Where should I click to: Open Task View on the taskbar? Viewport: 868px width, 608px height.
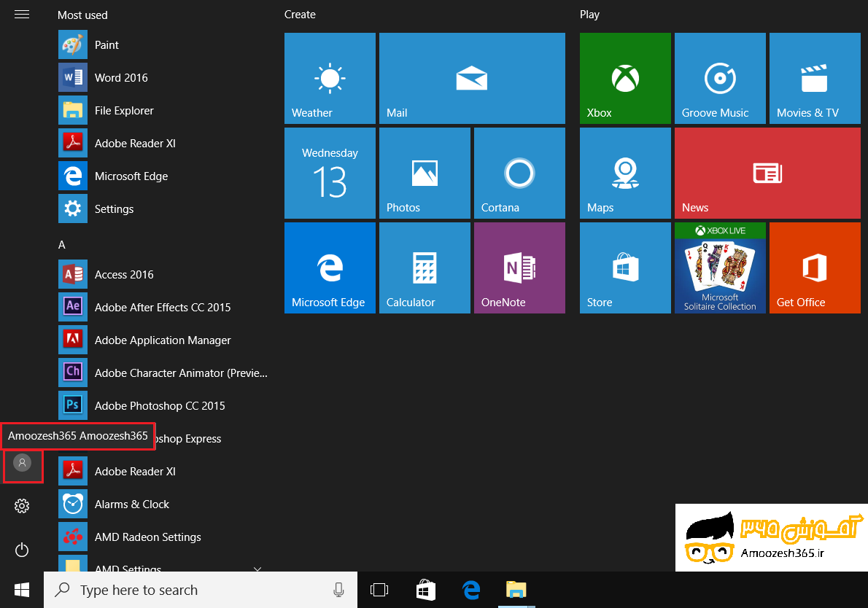[x=379, y=590]
